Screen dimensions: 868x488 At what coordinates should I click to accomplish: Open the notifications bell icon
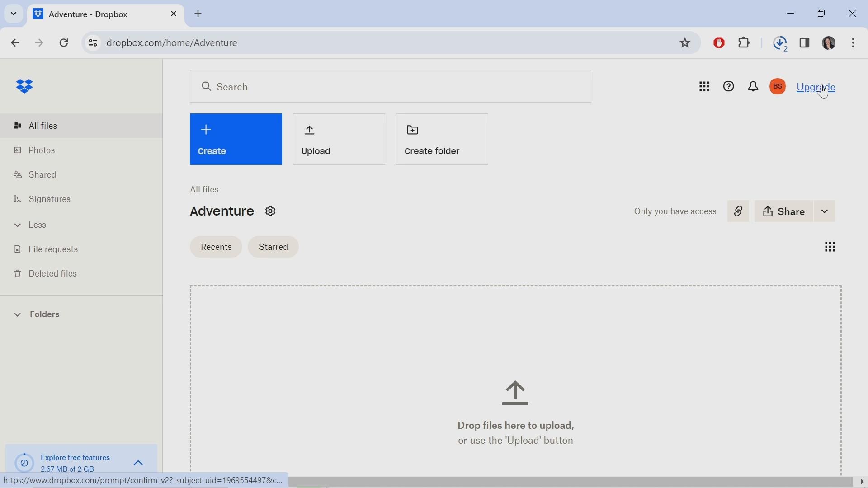(x=754, y=87)
